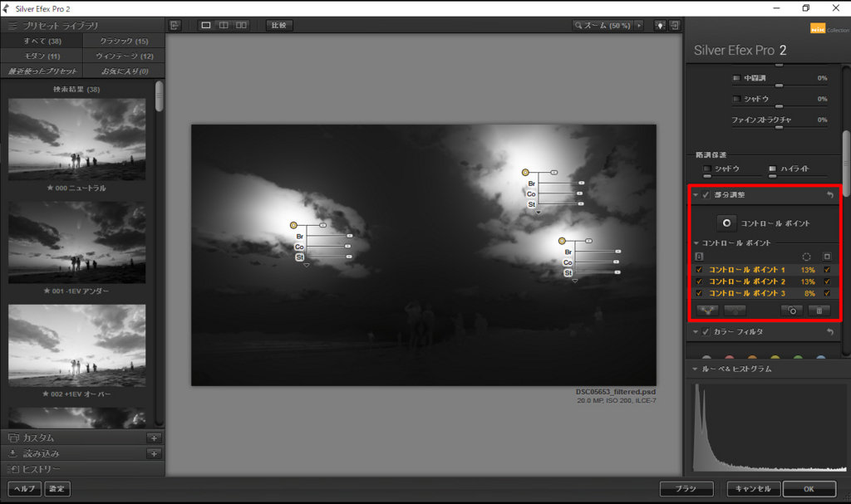This screenshot has width=851, height=504.
Task: Toggle mask checkbox for コントロールポイント 3
Action: pyautogui.click(x=827, y=293)
